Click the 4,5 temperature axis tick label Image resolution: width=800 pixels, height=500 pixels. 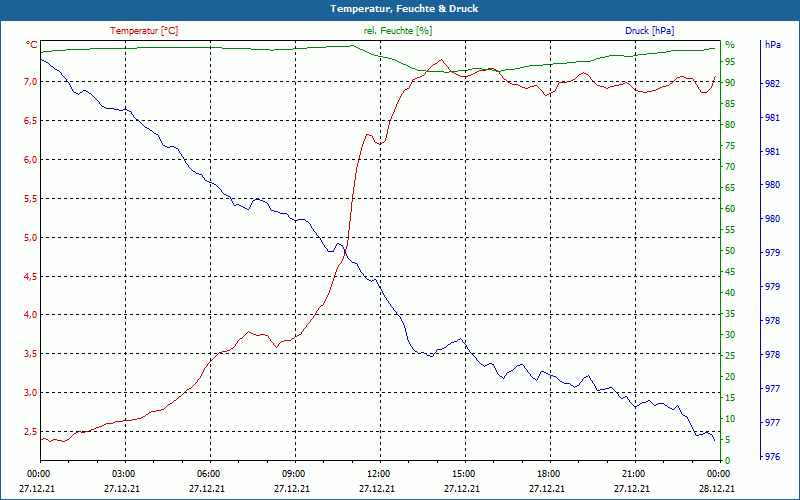click(31, 276)
